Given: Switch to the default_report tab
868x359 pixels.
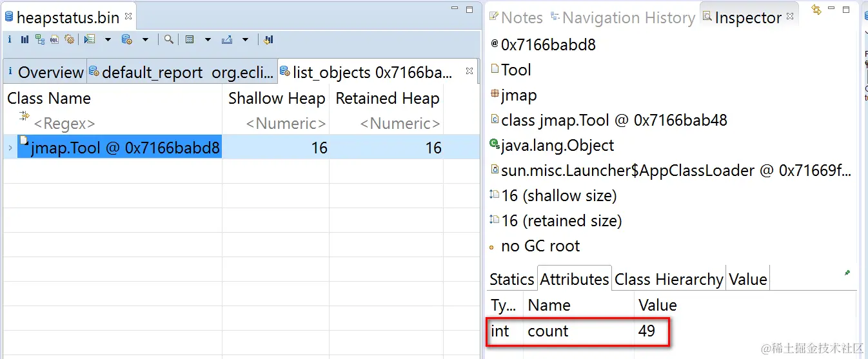Looking at the screenshot, I should [181, 72].
